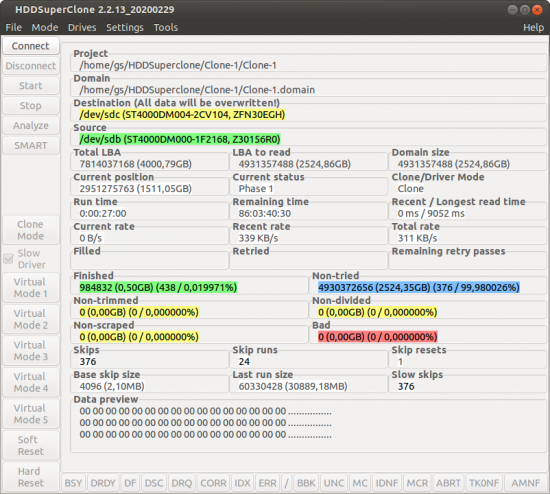This screenshot has height=494, width=550.
Task: Click the TK0NF error indicator
Action: point(484,483)
